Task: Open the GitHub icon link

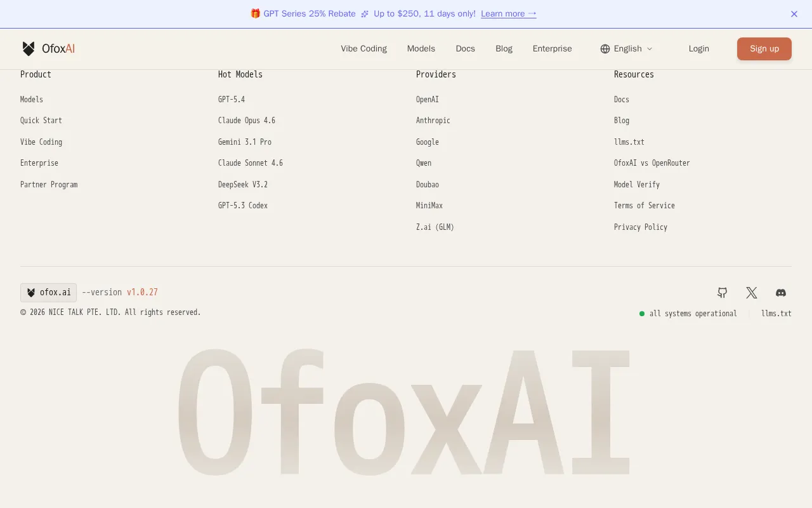Action: point(723,293)
